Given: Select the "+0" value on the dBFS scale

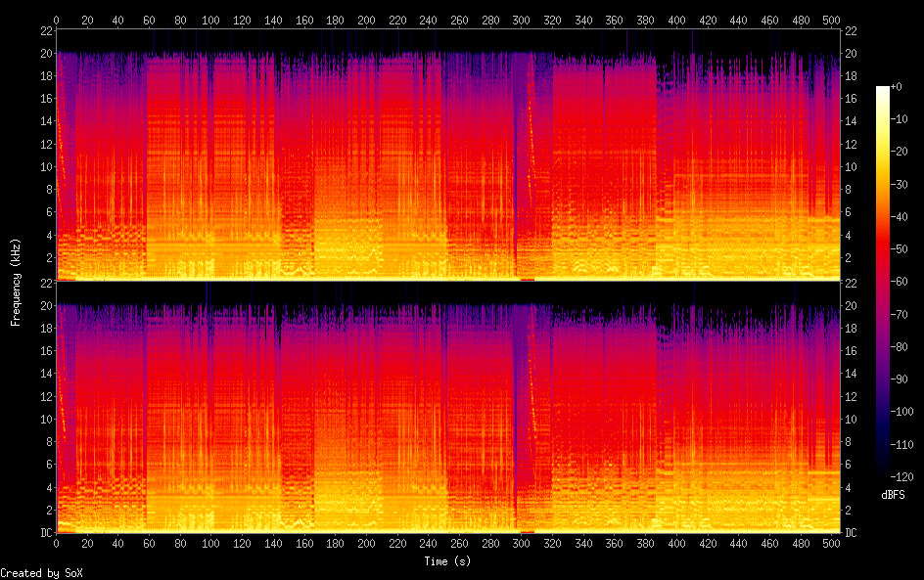Looking at the screenshot, I should click(x=896, y=86).
